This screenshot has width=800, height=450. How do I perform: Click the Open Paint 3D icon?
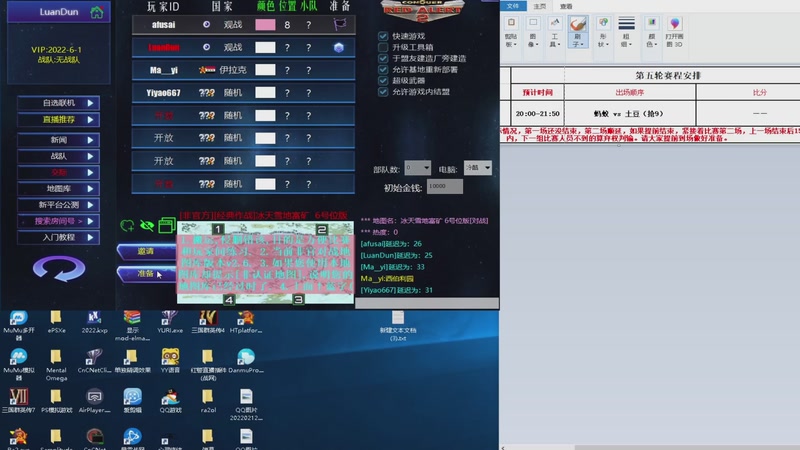click(x=674, y=32)
